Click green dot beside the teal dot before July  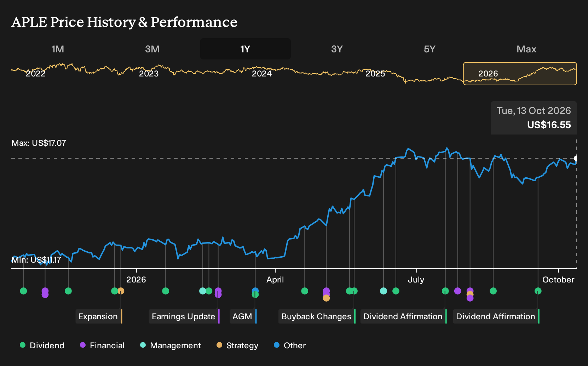click(396, 291)
